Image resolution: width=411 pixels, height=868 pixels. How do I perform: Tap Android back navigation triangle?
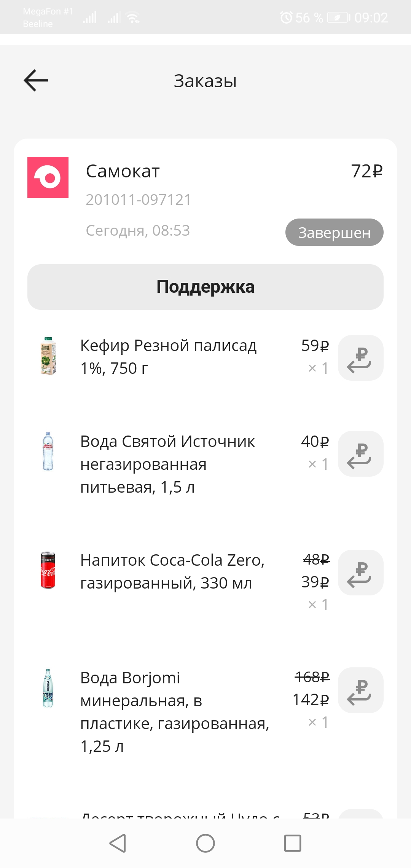pos(118,843)
